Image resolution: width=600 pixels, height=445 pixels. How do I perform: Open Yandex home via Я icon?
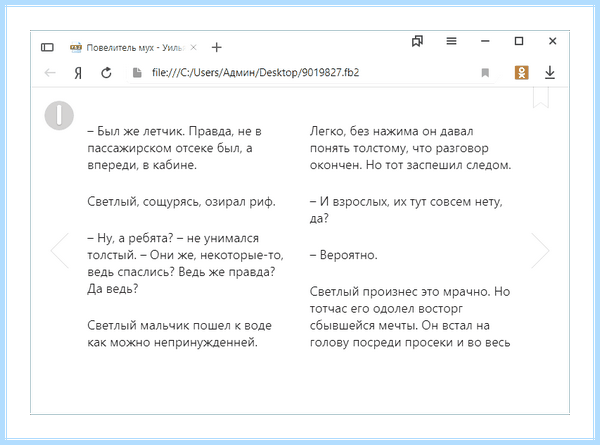coord(78,73)
